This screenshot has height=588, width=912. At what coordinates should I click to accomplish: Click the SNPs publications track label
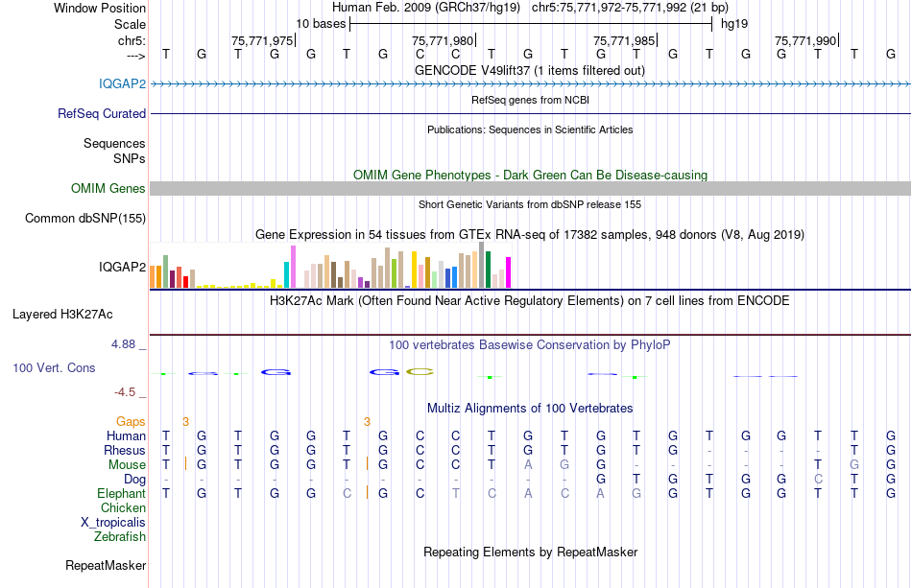point(130,158)
